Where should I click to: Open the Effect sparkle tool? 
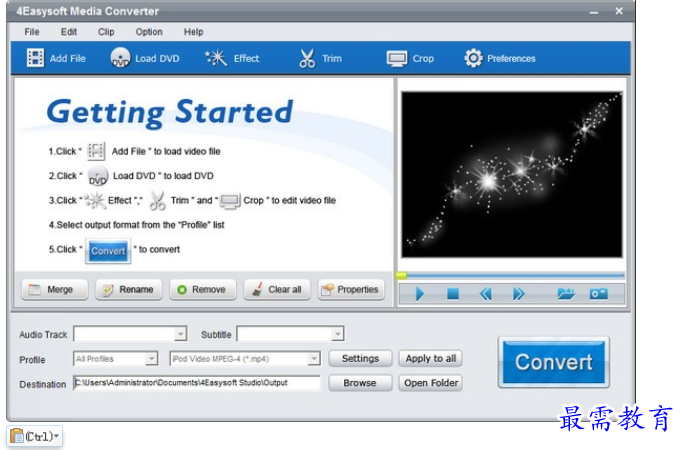click(216, 58)
